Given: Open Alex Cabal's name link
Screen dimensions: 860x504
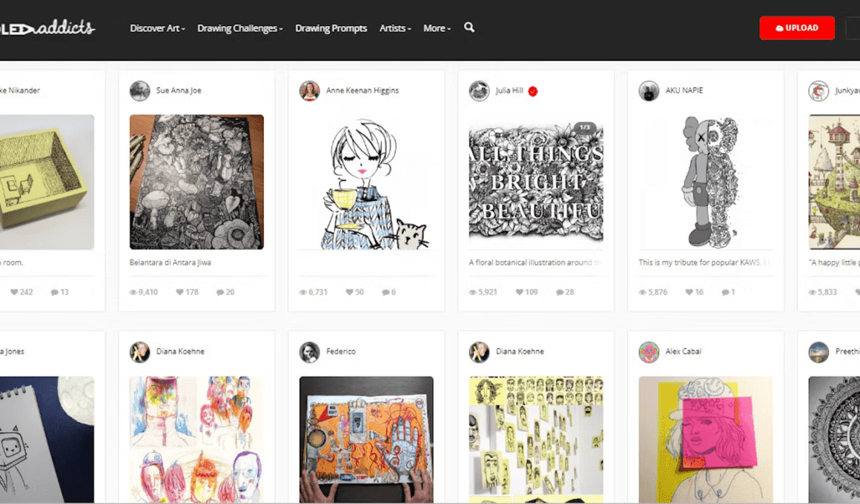Looking at the screenshot, I should [x=684, y=351].
